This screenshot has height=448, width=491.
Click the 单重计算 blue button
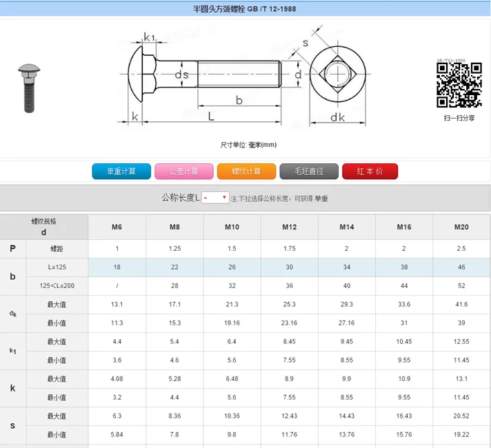pyautogui.click(x=121, y=171)
